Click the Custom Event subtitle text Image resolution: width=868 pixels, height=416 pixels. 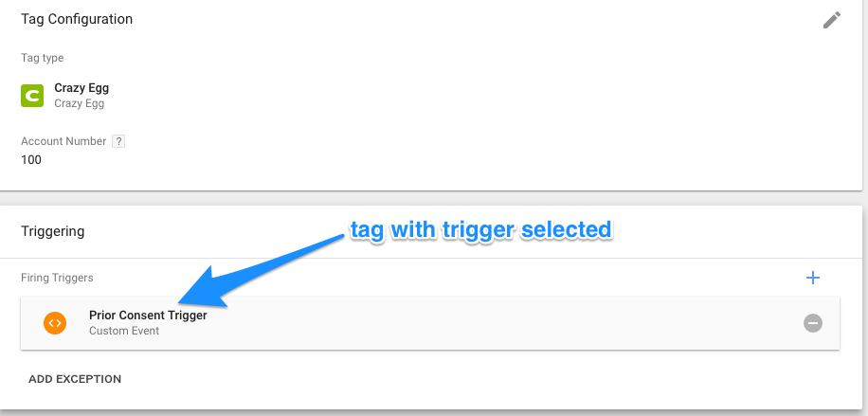coord(124,331)
